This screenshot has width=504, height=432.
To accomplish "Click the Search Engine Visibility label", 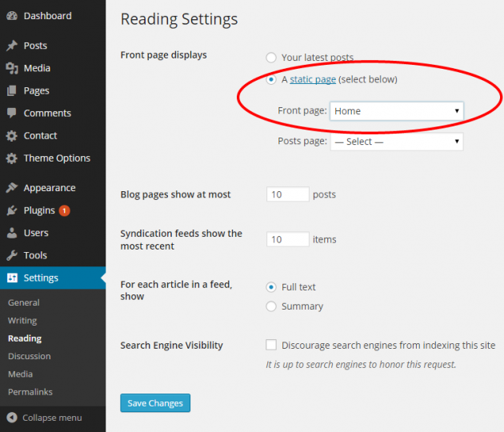I will click(x=172, y=346).
